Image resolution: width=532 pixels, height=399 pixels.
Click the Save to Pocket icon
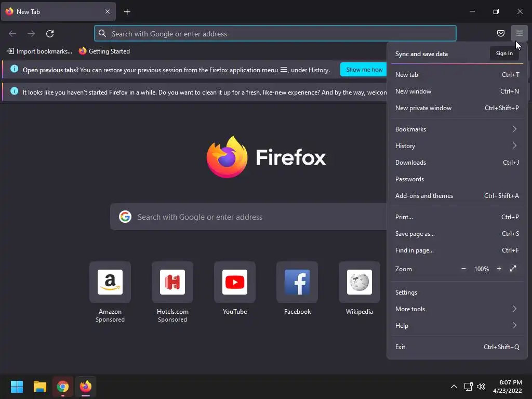[500, 33]
